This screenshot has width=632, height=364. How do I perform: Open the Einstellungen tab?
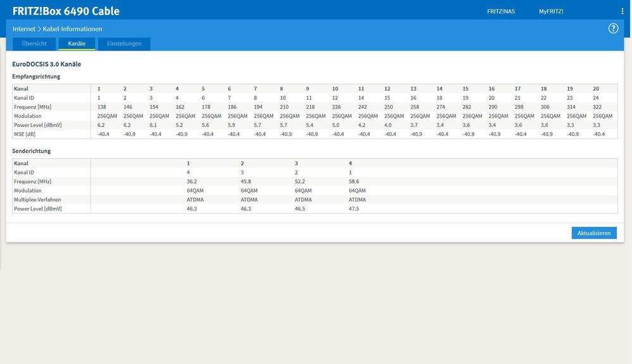[124, 44]
